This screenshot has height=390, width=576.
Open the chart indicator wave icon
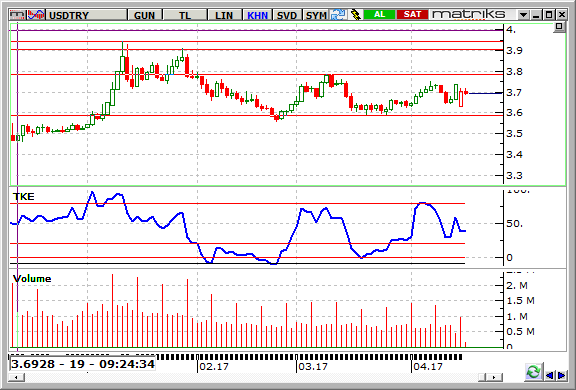click(36, 15)
